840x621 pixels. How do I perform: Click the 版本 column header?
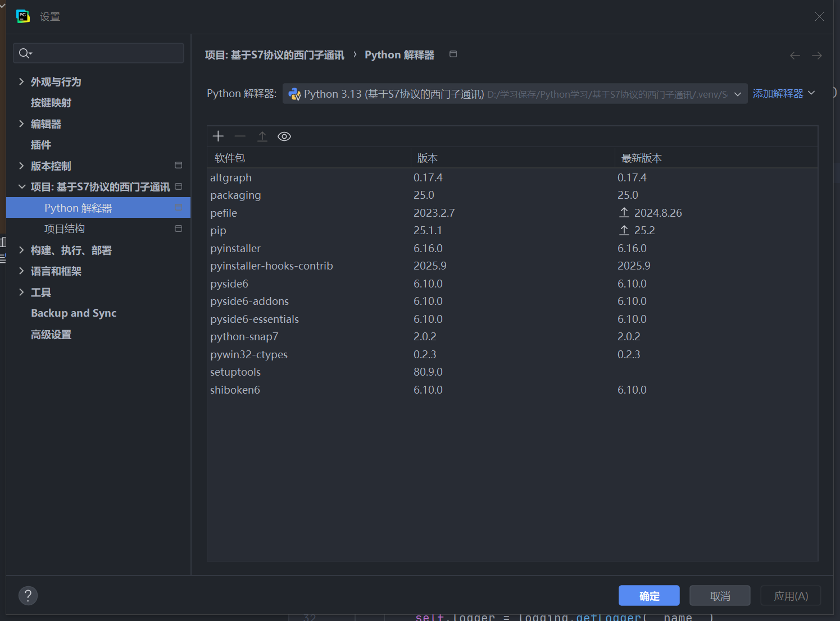click(x=513, y=158)
